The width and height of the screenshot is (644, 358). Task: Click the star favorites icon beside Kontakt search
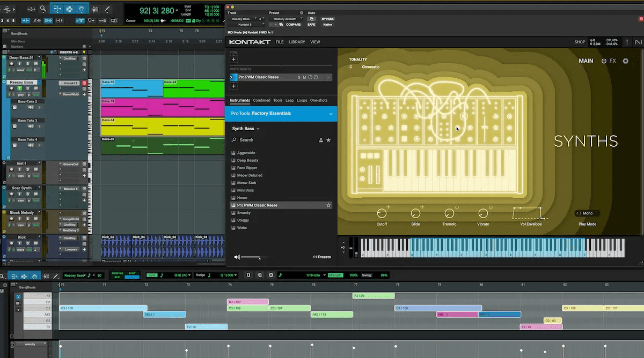328,140
